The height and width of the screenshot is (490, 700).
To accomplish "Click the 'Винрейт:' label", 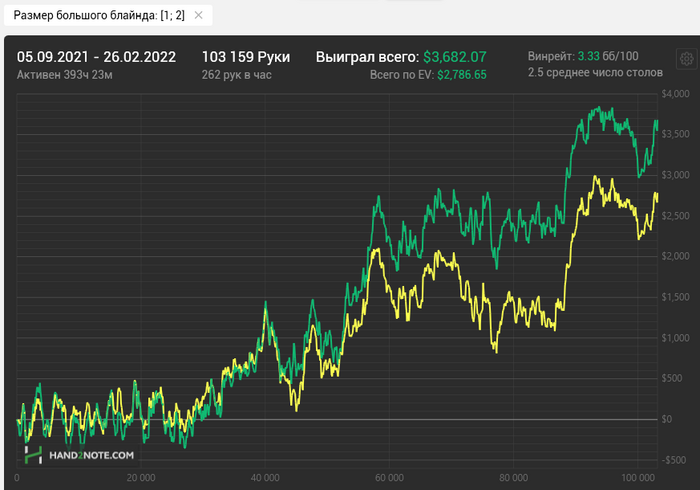I will (551, 56).
